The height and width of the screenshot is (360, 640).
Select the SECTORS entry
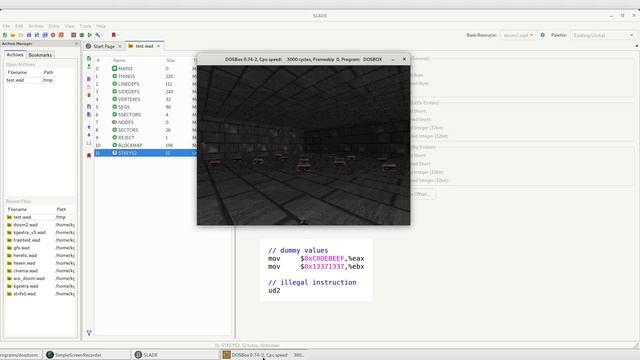(145, 130)
